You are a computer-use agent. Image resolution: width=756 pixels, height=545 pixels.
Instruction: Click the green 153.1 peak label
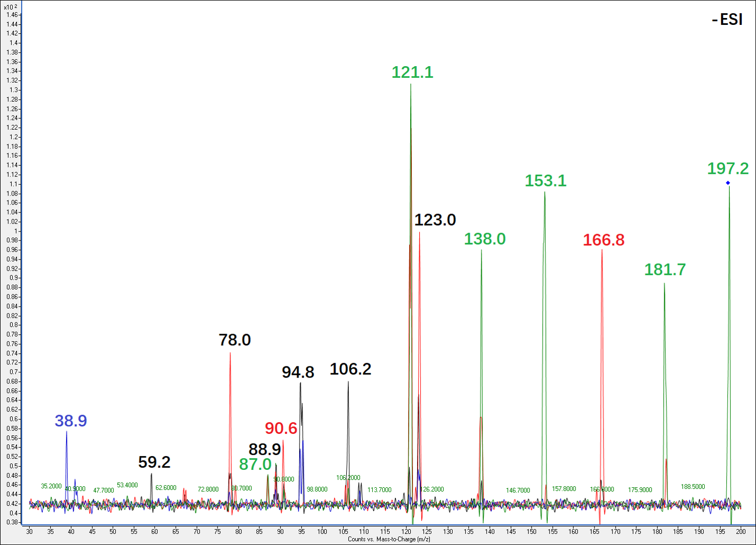pos(545,181)
